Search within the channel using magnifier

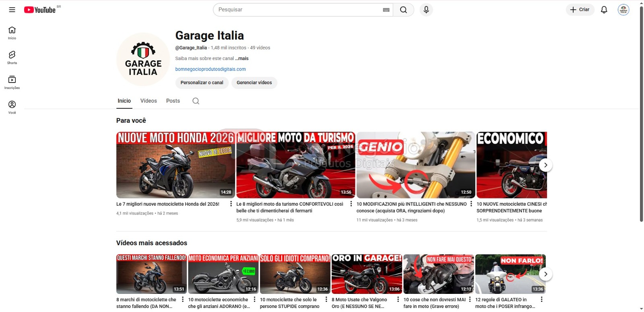point(196,101)
